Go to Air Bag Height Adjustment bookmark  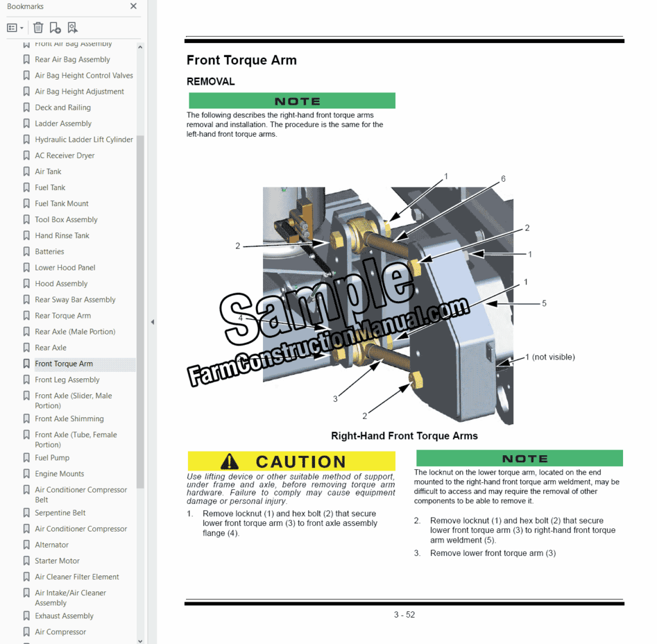80,91
